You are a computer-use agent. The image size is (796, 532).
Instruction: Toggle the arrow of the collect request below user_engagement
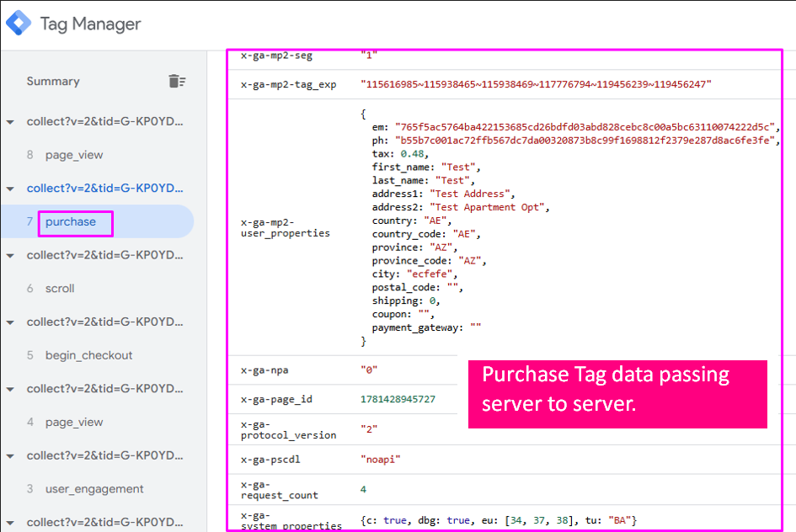pos(10,523)
